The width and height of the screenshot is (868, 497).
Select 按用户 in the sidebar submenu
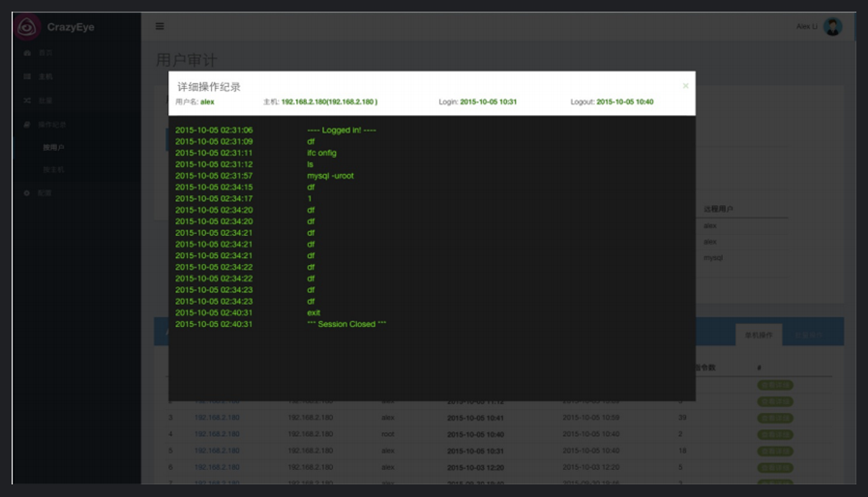tap(53, 147)
